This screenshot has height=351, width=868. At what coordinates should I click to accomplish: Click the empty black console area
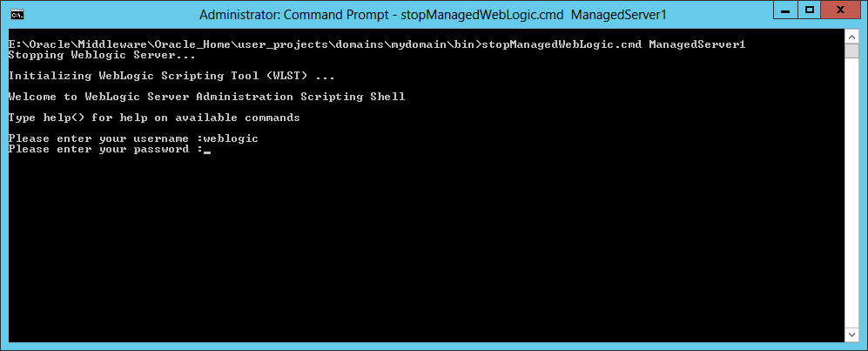(x=435, y=253)
